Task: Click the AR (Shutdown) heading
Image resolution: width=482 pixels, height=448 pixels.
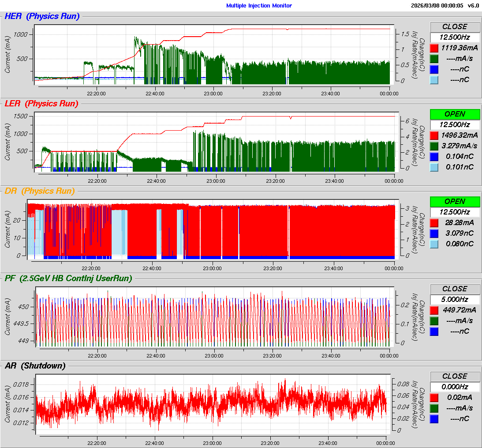Action: pos(35,366)
